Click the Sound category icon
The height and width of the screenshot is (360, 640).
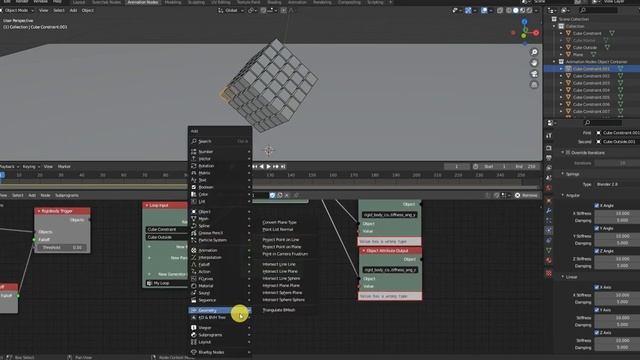(x=194, y=293)
